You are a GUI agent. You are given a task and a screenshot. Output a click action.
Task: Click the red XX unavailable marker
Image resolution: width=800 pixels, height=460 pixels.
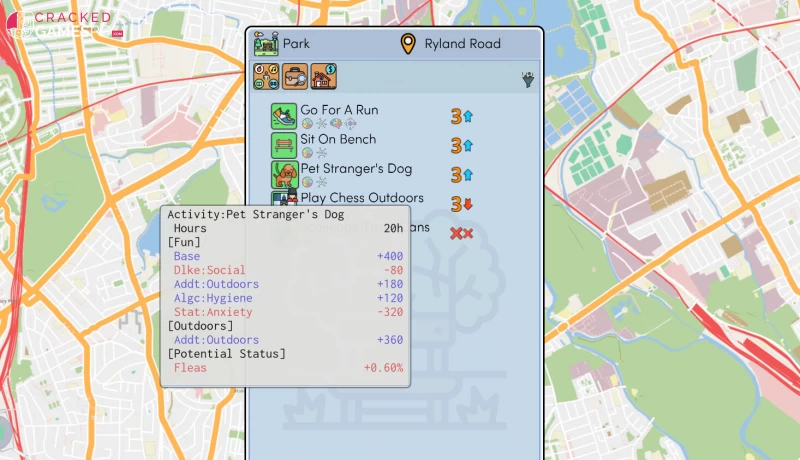(461, 233)
